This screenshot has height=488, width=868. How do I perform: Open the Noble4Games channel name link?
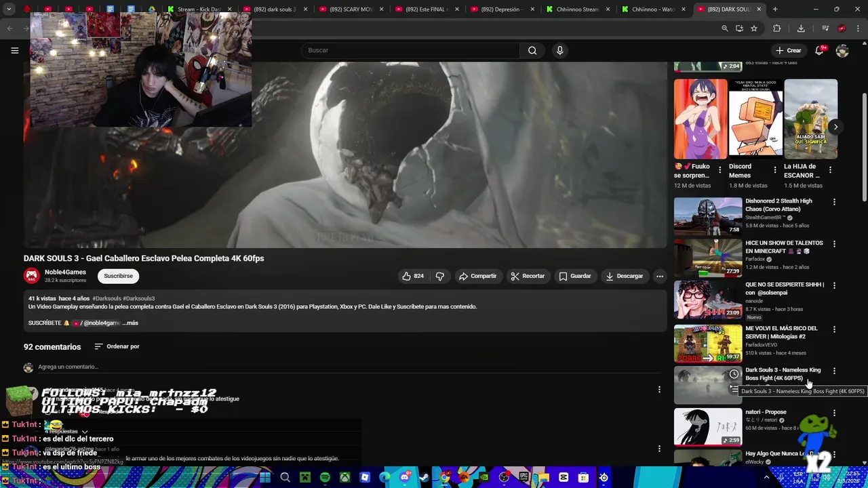(65, 272)
